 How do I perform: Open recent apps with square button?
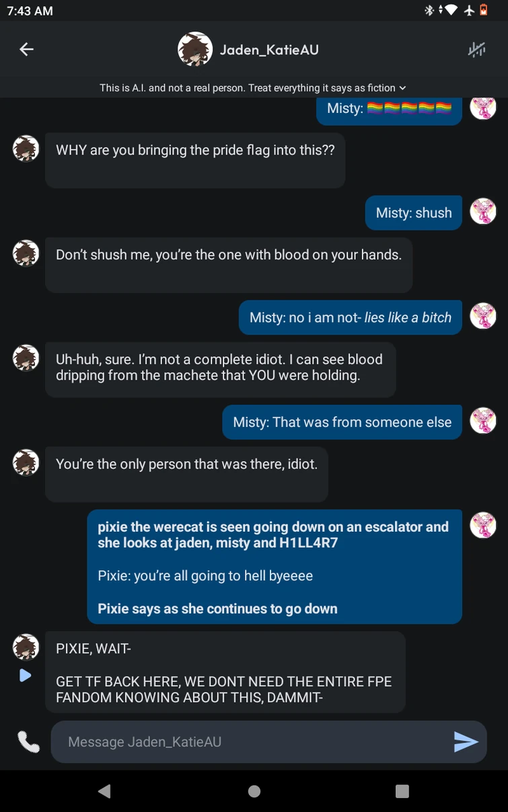402,791
